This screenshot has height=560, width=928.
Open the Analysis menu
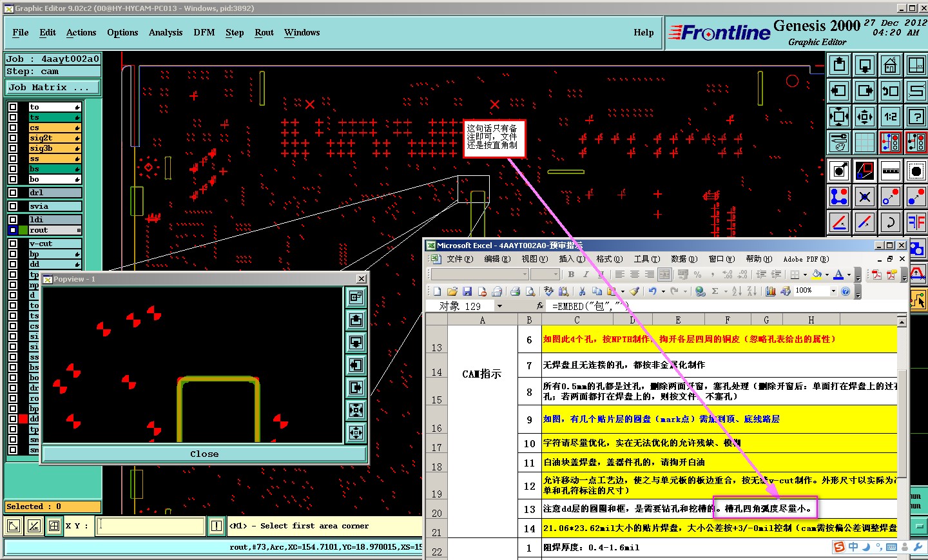[165, 32]
